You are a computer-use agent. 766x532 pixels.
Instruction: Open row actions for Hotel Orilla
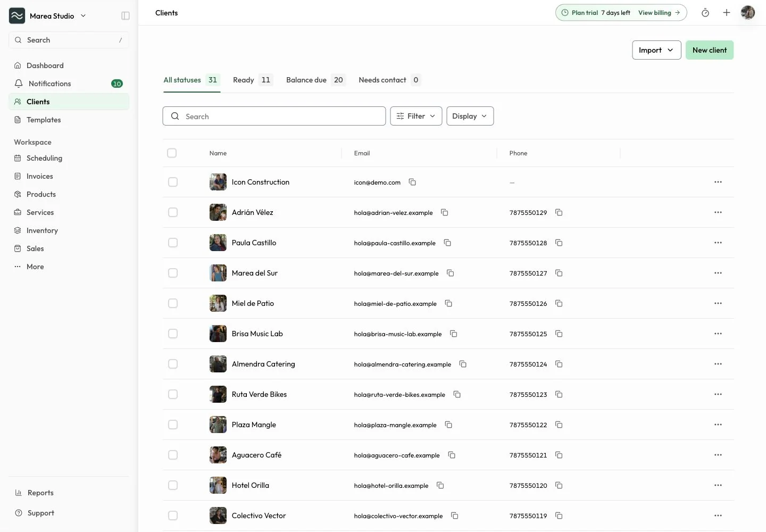point(718,485)
